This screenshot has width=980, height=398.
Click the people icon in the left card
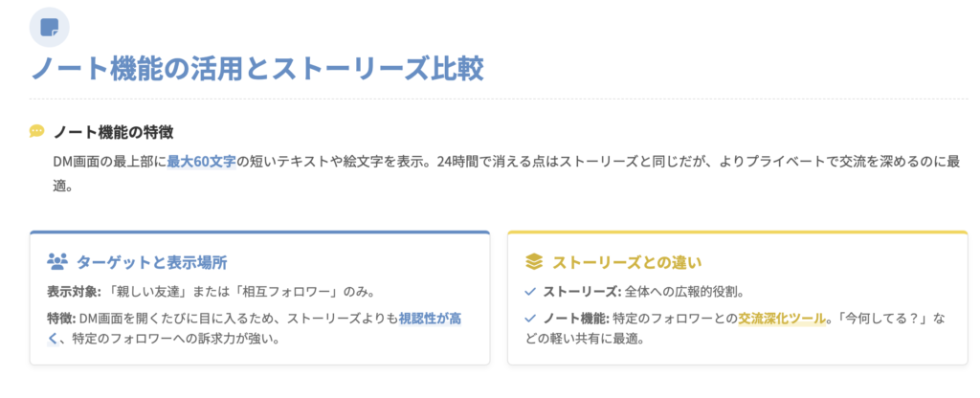tap(56, 261)
